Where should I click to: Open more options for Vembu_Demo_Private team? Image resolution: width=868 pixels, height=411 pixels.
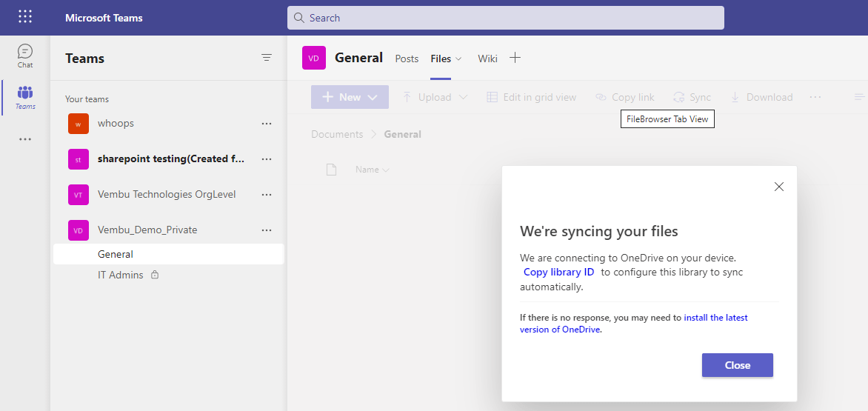coord(267,230)
